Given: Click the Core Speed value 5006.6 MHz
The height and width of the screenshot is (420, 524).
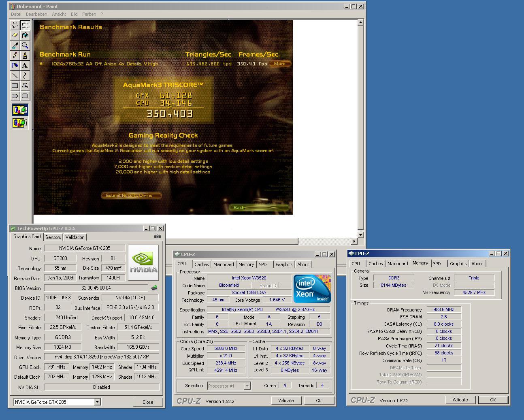Looking at the screenshot, I should (x=226, y=348).
